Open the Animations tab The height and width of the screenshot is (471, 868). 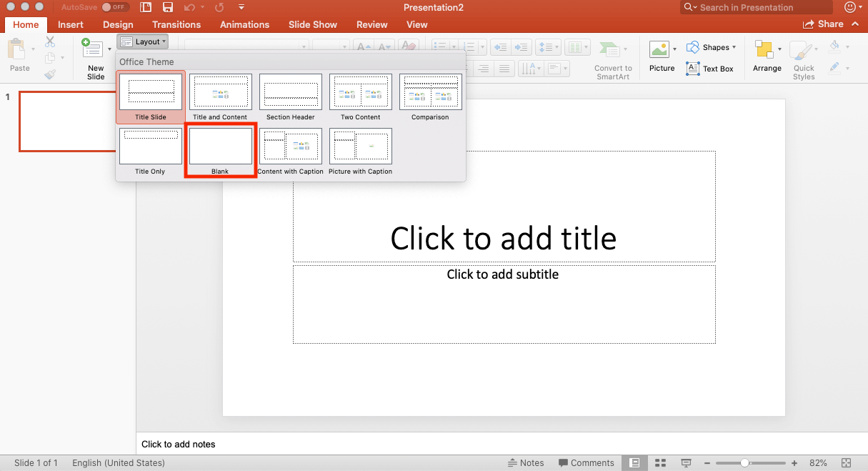[x=244, y=24]
